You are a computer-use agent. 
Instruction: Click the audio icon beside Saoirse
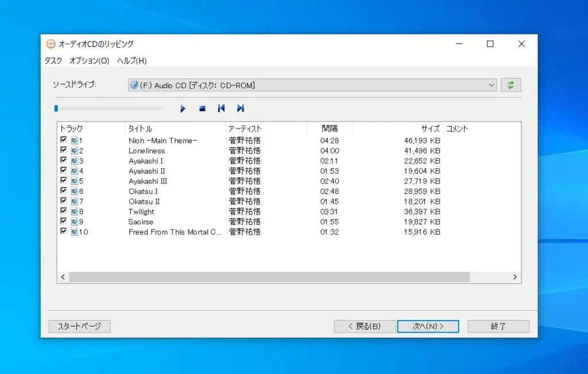pos(74,221)
